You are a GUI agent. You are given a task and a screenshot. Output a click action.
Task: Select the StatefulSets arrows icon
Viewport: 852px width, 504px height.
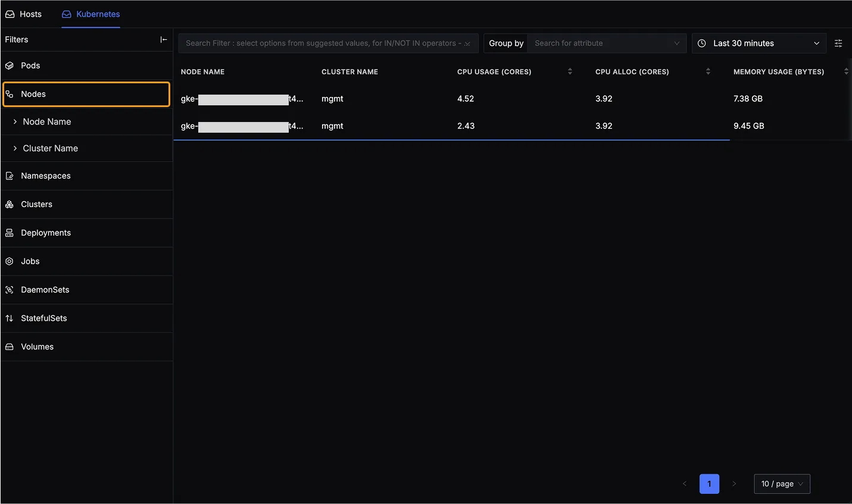9,318
